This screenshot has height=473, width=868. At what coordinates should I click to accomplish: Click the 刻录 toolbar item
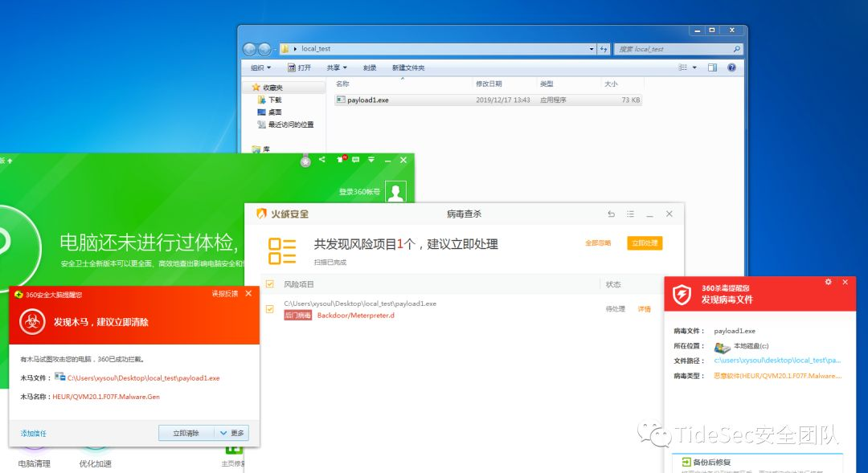pos(370,68)
